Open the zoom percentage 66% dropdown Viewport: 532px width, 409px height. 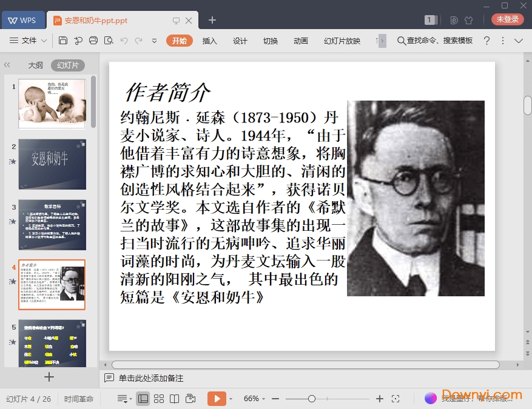pyautogui.click(x=255, y=399)
